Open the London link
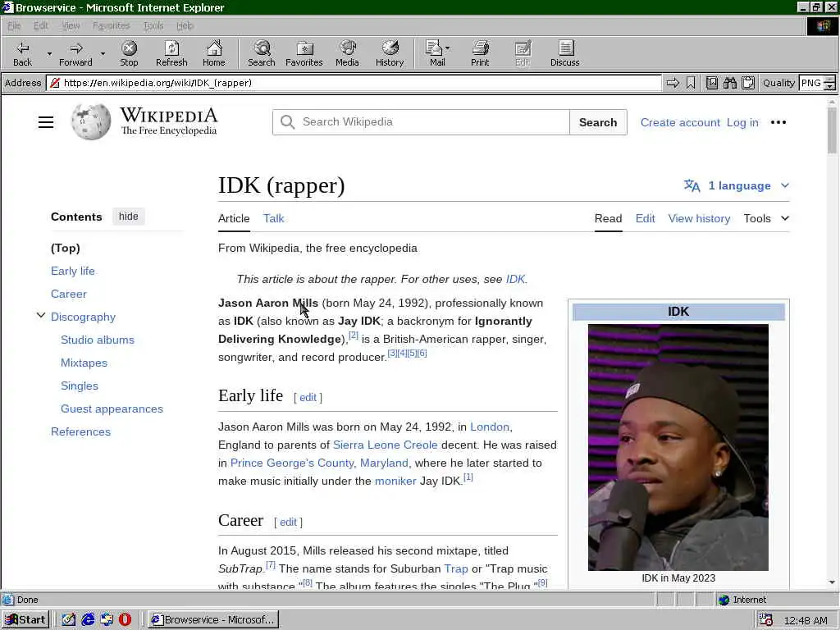Image resolution: width=840 pixels, height=630 pixels. (490, 427)
